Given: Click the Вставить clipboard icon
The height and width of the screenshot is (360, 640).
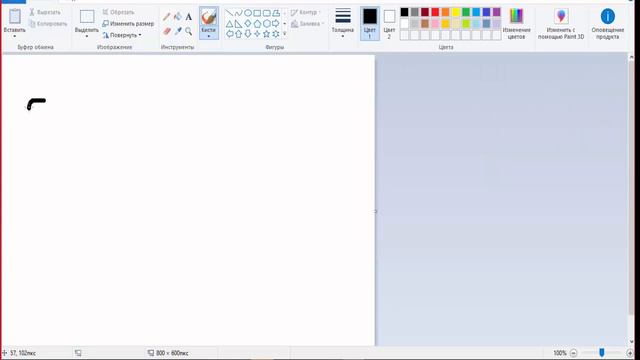Looking at the screenshot, I should [15, 17].
